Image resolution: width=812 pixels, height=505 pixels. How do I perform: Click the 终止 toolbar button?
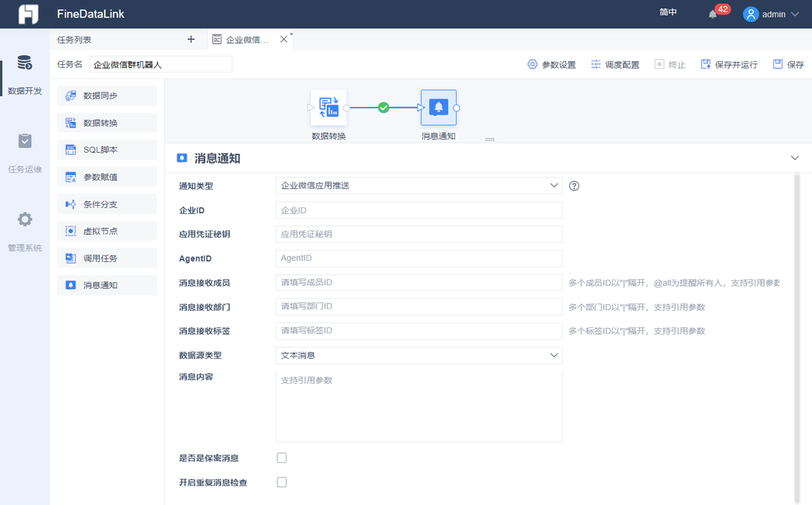tap(670, 64)
